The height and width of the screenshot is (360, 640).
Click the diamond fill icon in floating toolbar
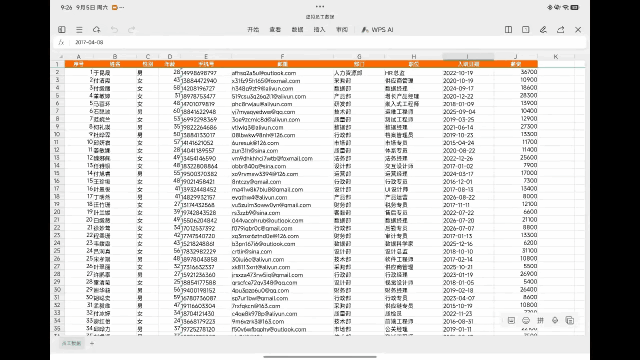(x=555, y=320)
